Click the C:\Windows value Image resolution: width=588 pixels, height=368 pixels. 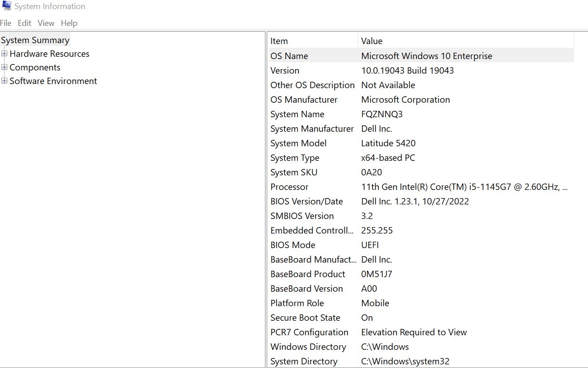[x=385, y=347]
